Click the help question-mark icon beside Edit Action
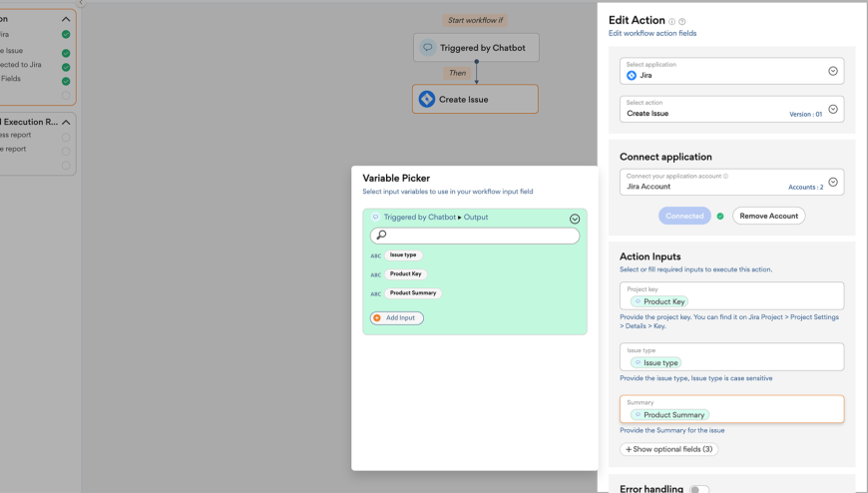 click(x=682, y=21)
